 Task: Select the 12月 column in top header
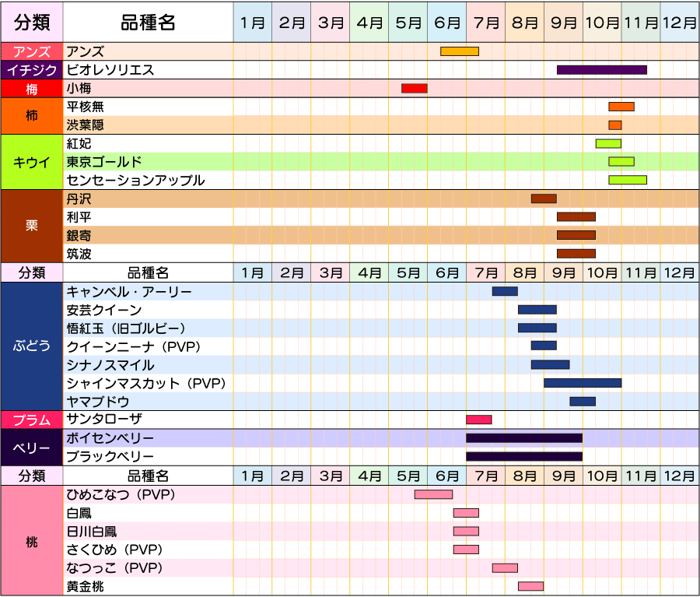(x=680, y=22)
